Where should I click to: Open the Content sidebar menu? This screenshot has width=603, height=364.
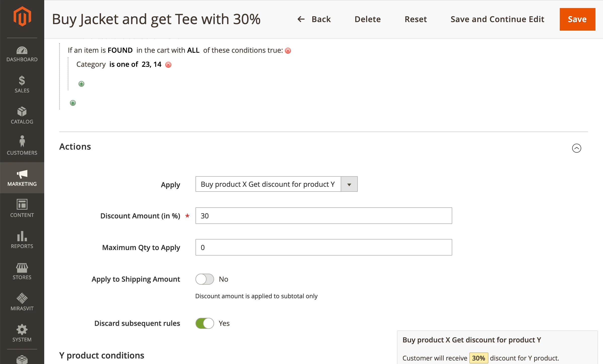click(22, 208)
